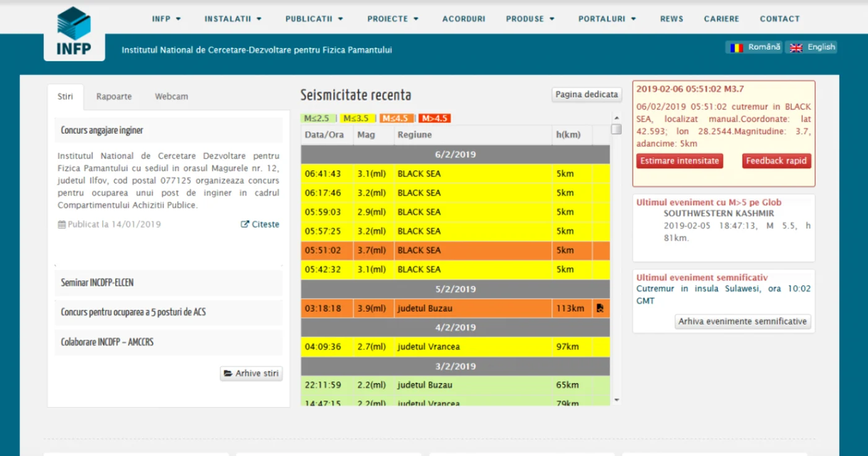868x456 pixels.
Task: Open the CARIERE page
Action: click(x=722, y=19)
